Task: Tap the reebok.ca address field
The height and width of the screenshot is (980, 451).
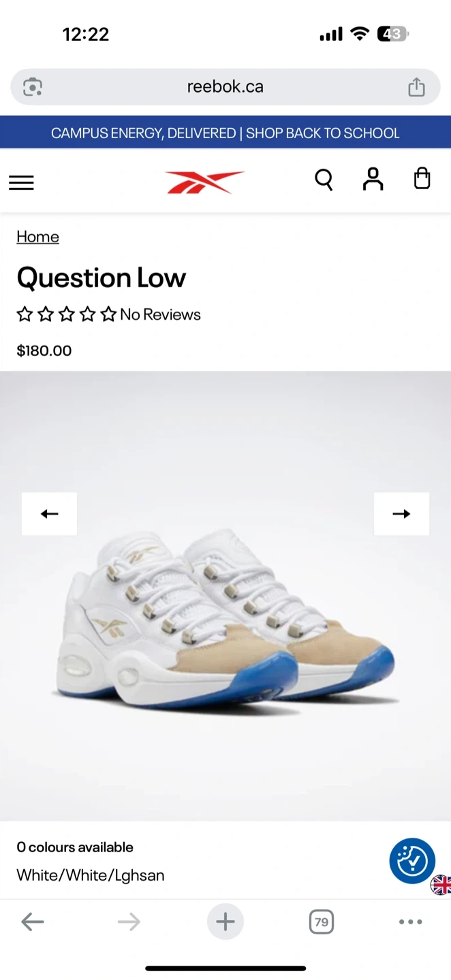Action: tap(226, 86)
